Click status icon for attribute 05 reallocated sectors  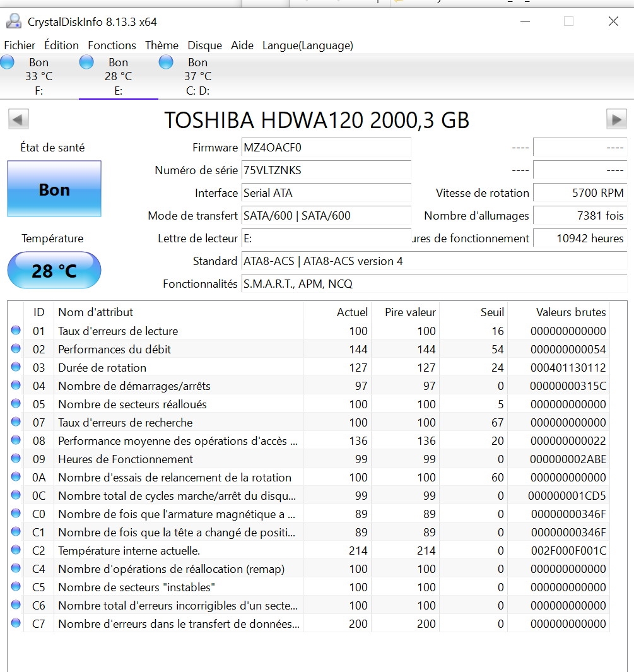point(16,404)
